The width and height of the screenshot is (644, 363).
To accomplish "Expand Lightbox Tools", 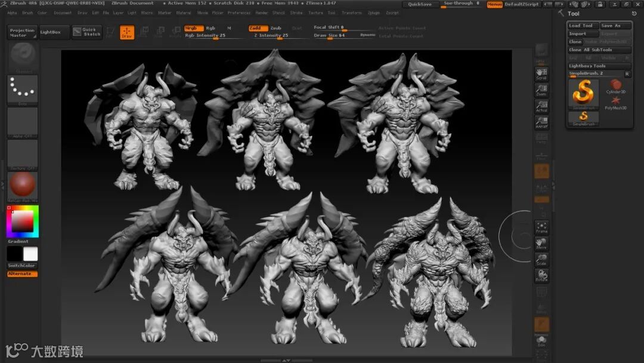I will (x=599, y=66).
